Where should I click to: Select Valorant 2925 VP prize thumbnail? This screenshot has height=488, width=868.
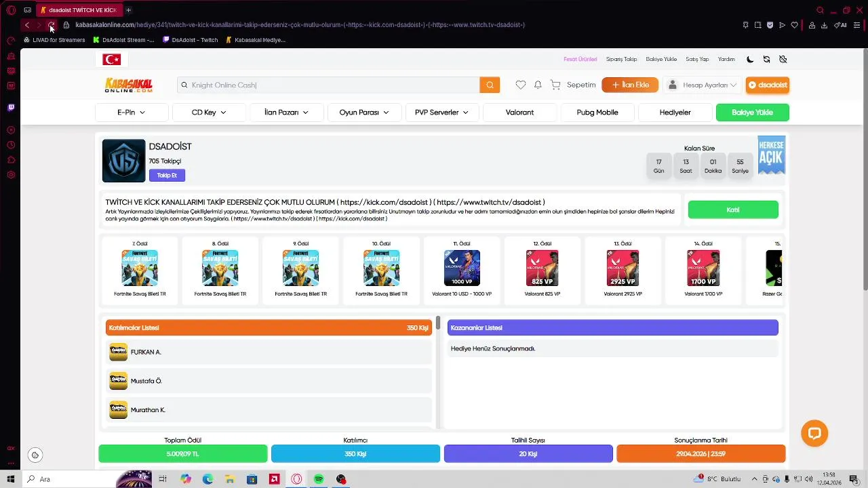pos(623,268)
